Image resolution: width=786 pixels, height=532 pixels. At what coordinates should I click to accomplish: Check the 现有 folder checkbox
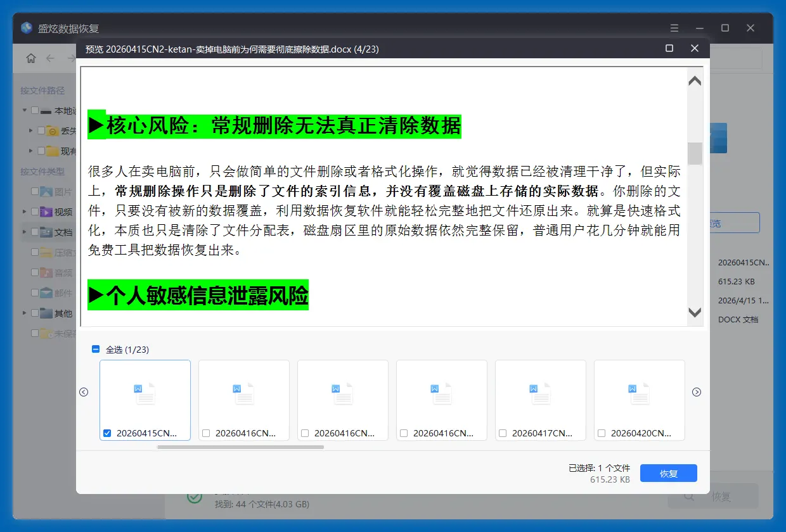pos(41,151)
